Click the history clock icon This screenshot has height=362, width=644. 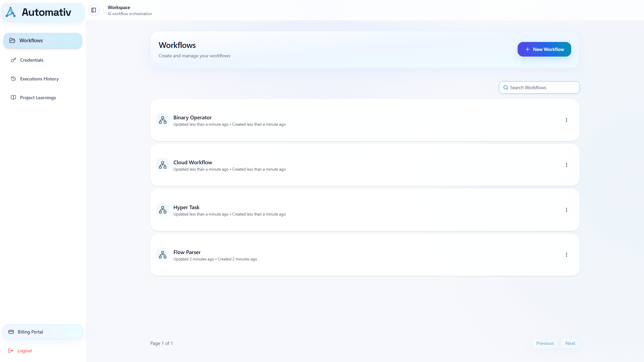click(x=13, y=79)
